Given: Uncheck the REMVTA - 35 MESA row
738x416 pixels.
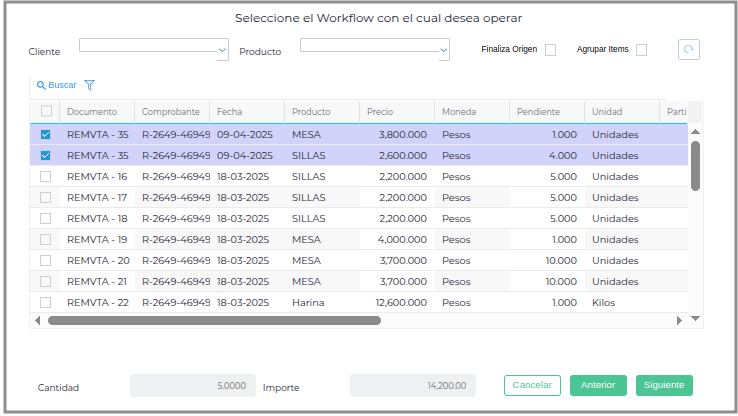Looking at the screenshot, I should (x=45, y=135).
